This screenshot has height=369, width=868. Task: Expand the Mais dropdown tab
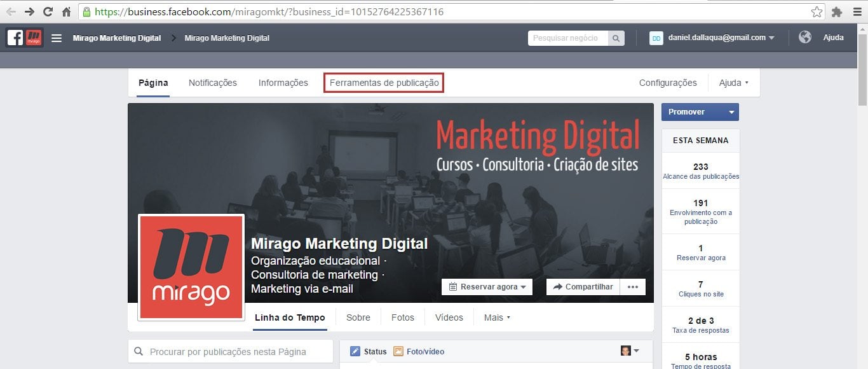point(497,317)
